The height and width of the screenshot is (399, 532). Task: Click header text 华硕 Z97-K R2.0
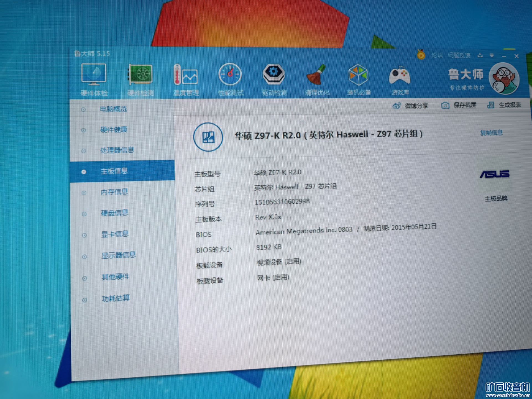tap(268, 135)
